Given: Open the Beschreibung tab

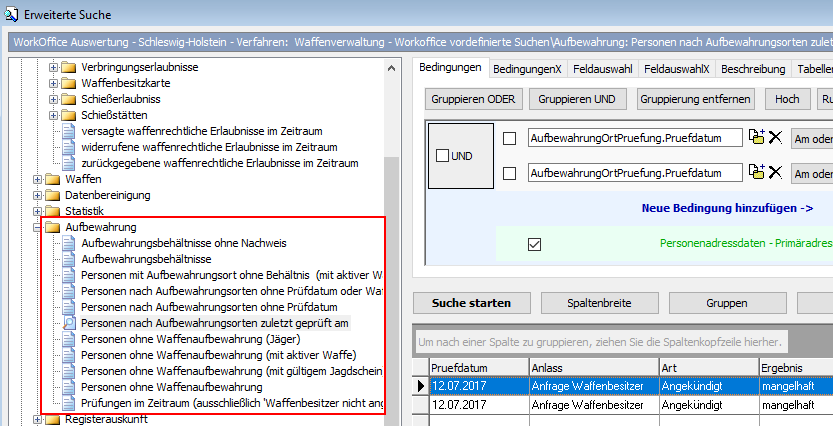Looking at the screenshot, I should [x=752, y=69].
